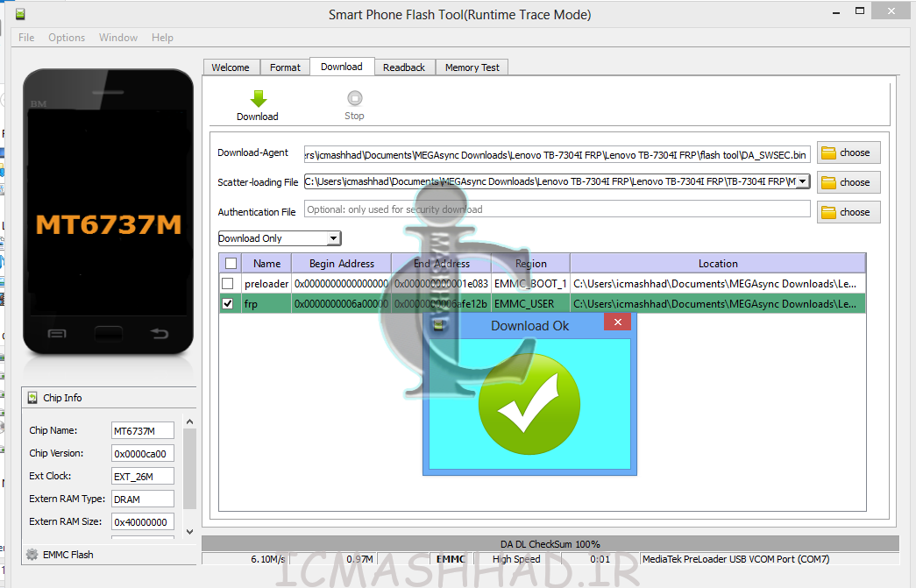Image resolution: width=916 pixels, height=588 pixels.
Task: Click the Authentication File input field
Action: pyautogui.click(x=557, y=209)
